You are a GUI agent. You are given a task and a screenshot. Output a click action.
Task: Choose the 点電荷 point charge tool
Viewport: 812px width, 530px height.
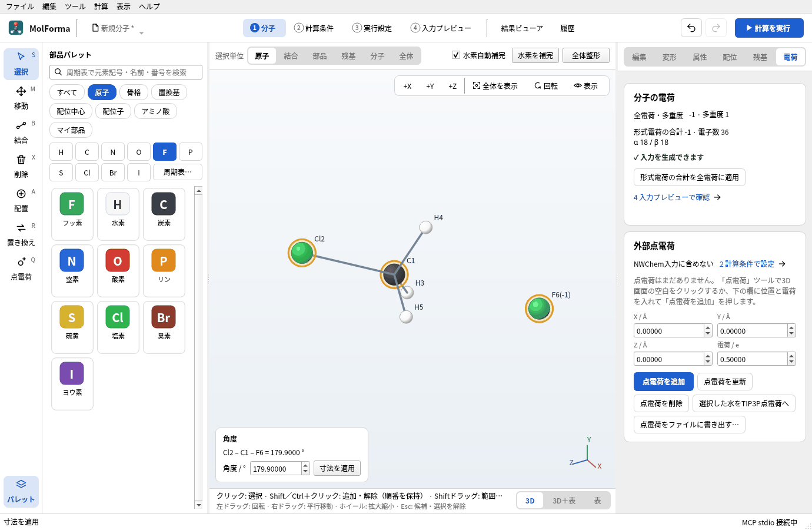21,269
